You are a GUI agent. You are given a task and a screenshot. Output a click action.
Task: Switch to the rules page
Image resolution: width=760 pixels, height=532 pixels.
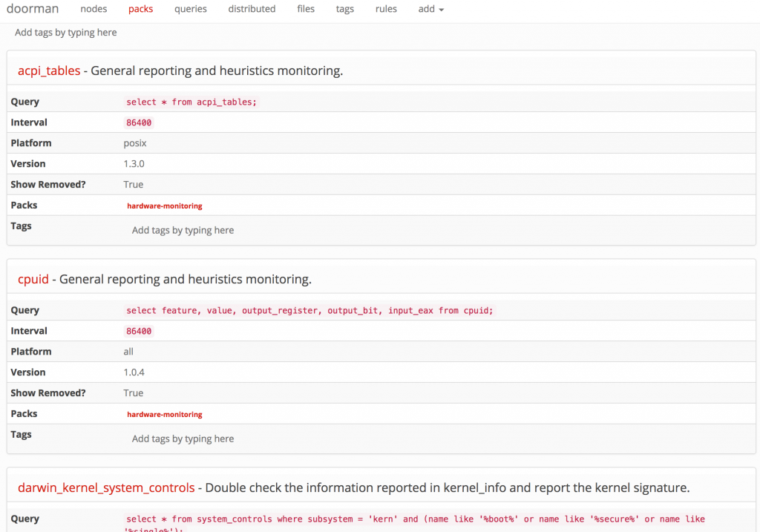coord(386,9)
